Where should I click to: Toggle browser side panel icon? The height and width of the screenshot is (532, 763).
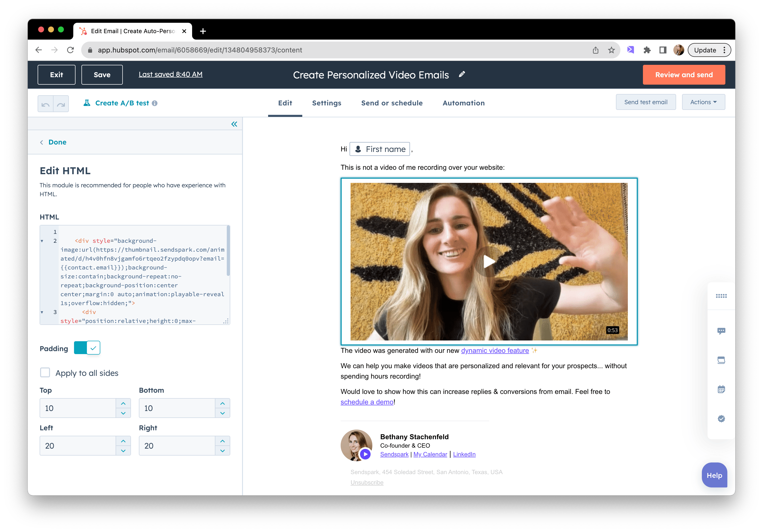663,50
